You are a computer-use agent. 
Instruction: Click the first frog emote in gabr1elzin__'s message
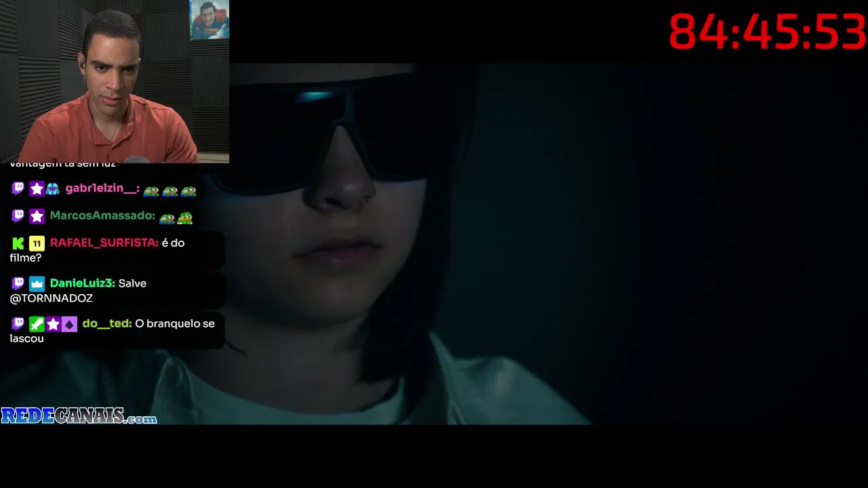(x=151, y=190)
